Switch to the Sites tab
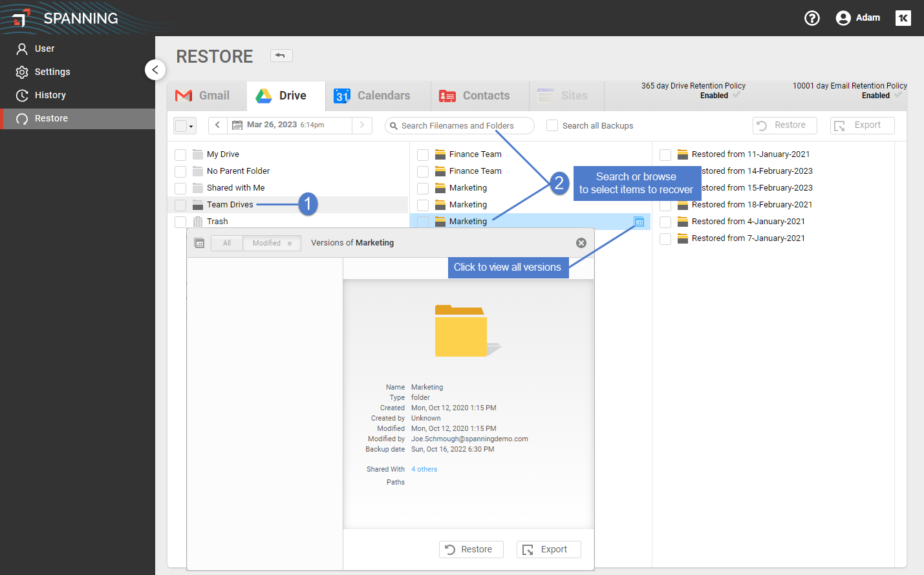The width and height of the screenshot is (924, 575). tap(566, 96)
